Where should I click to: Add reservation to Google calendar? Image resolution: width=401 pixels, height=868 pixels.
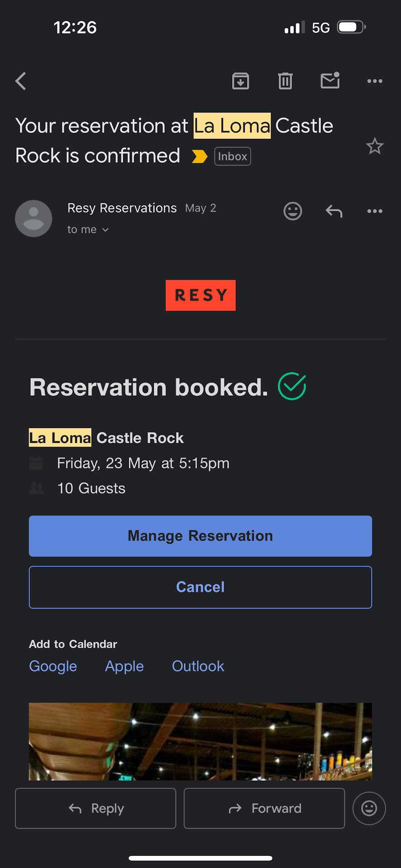(x=53, y=666)
